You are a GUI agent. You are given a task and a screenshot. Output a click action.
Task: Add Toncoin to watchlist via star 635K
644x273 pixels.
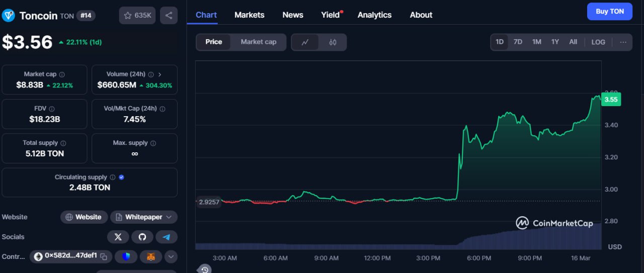[x=137, y=15]
